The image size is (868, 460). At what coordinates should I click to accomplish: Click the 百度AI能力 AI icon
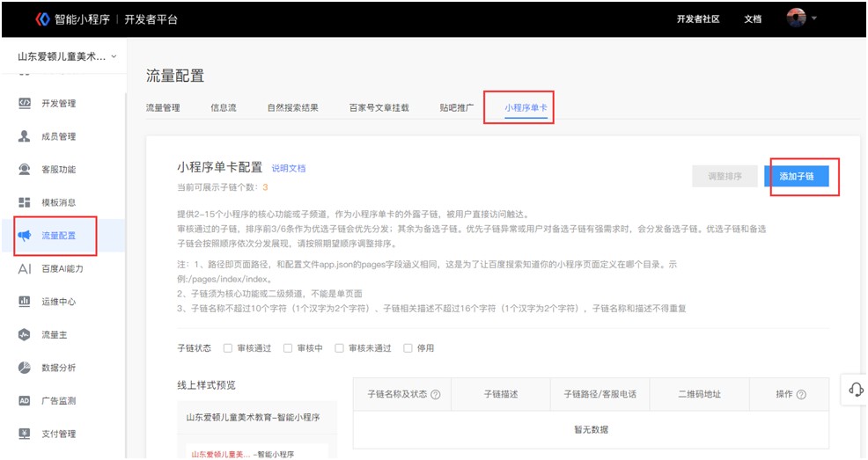click(x=25, y=268)
